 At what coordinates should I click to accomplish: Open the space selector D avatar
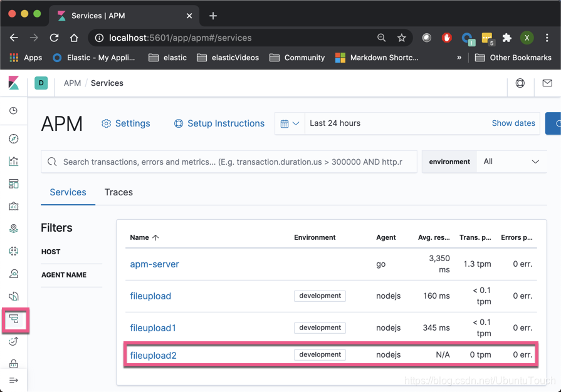[41, 83]
